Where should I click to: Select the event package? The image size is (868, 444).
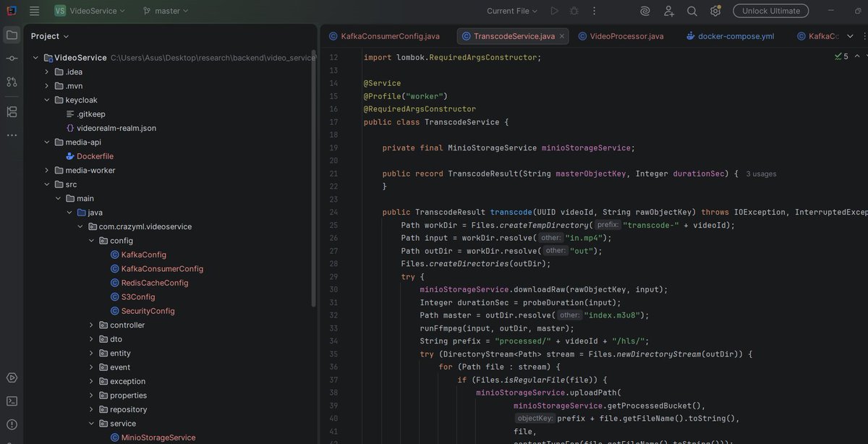point(116,367)
